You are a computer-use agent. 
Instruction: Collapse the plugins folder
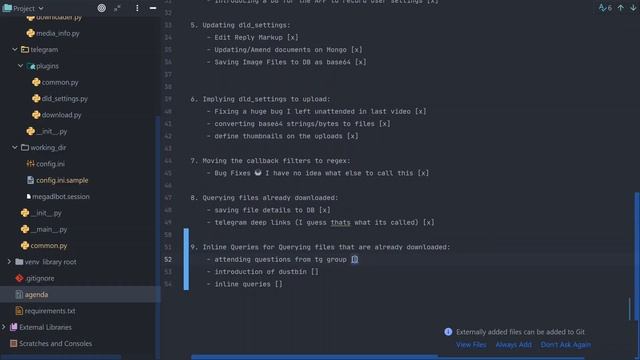tap(20, 66)
